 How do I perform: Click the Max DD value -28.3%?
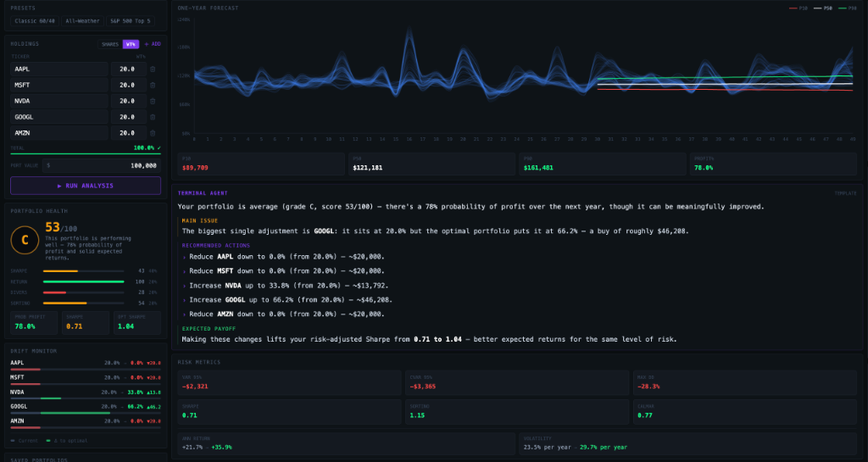pos(648,387)
